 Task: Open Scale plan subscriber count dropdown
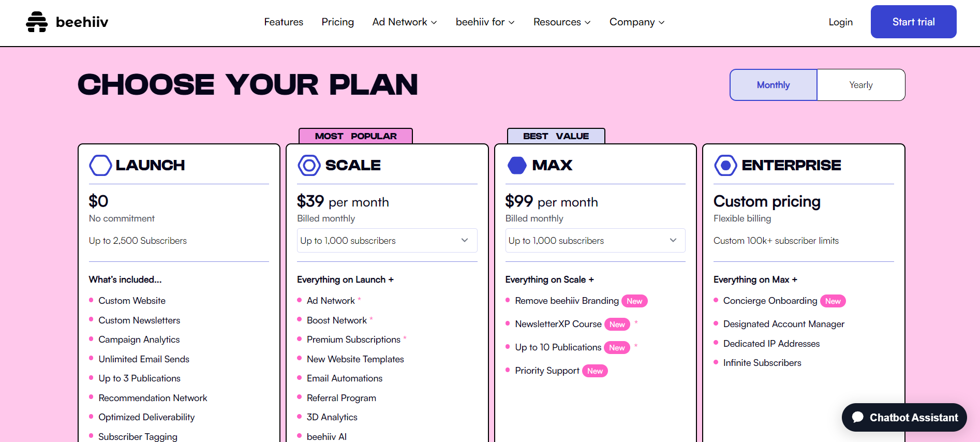tap(387, 241)
